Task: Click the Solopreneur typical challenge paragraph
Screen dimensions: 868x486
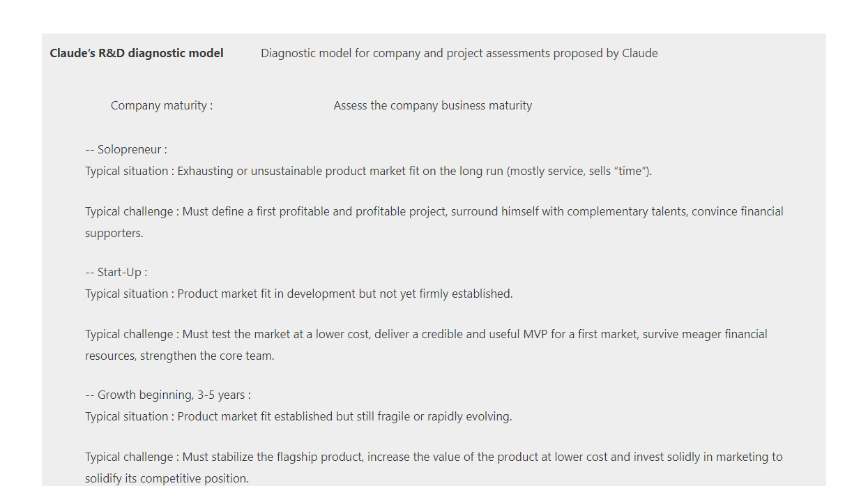Action: click(x=434, y=222)
